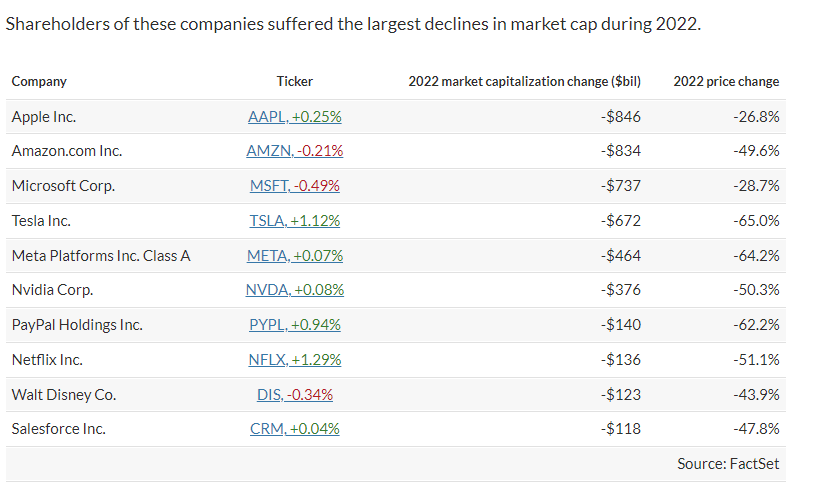Screen dimensions: 837x503
Task: Open the AAPL ticker link
Action: 294,117
